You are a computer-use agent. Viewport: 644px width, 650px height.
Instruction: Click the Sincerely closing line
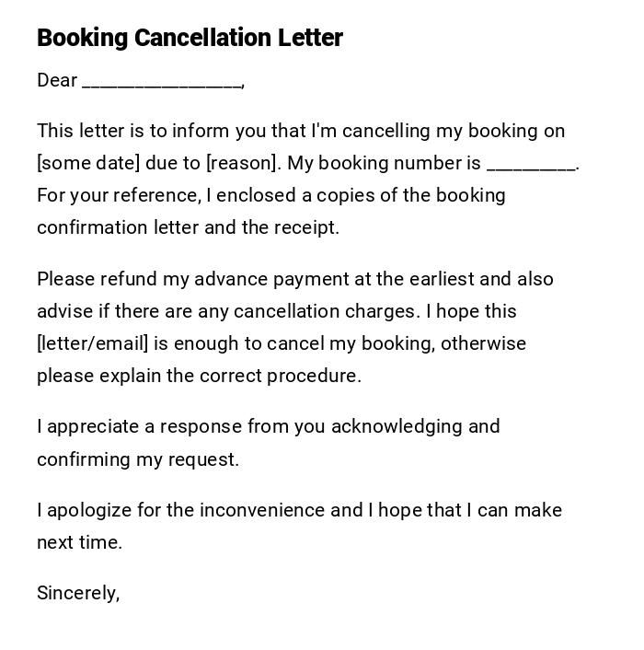tap(78, 593)
